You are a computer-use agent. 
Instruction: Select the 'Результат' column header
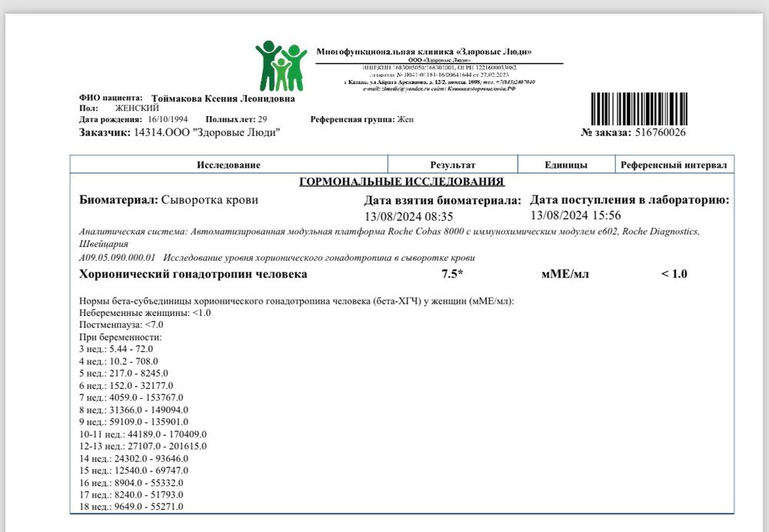453,165
